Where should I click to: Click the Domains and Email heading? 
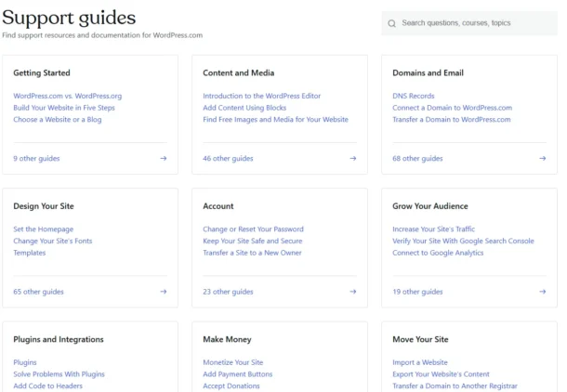tap(429, 73)
